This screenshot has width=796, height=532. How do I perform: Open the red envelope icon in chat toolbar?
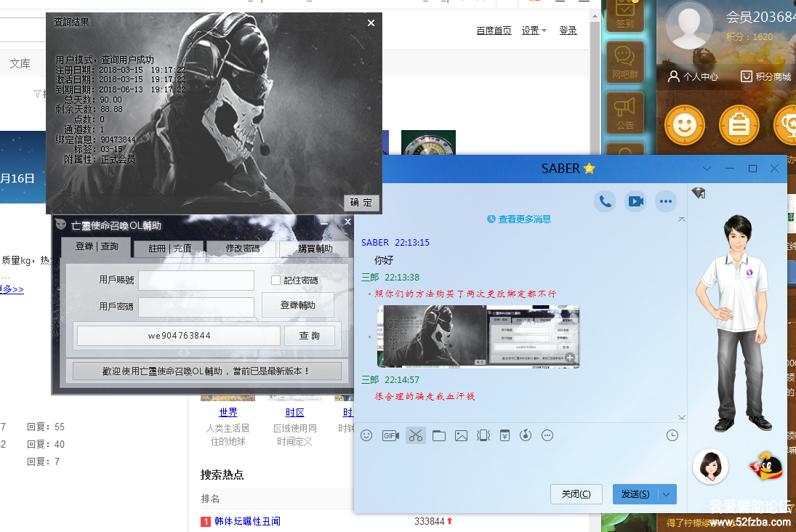tap(504, 435)
